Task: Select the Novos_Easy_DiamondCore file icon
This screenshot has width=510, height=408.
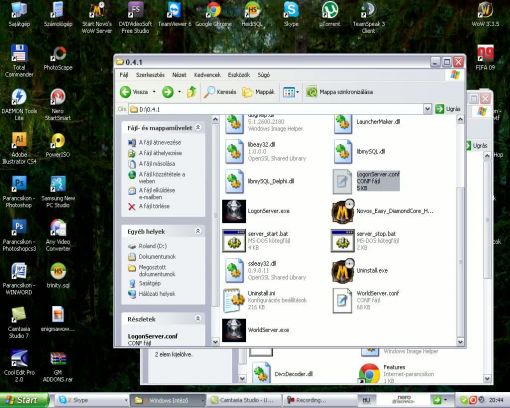Action: [x=343, y=211]
